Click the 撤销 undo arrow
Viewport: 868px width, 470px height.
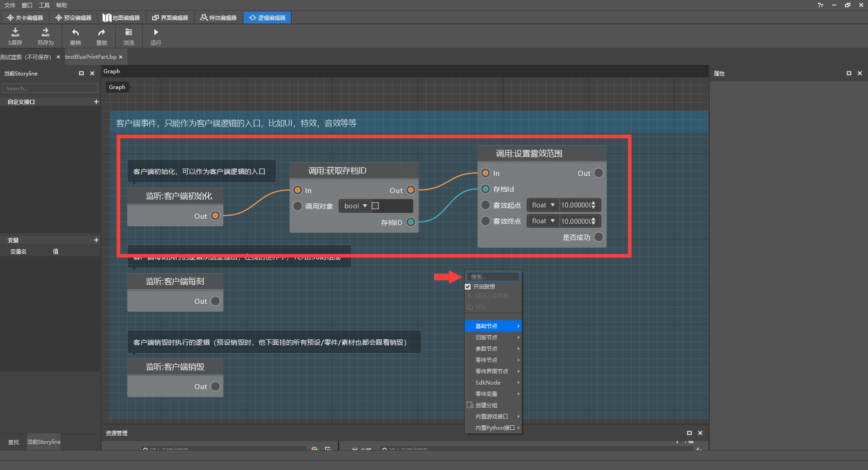tap(75, 32)
